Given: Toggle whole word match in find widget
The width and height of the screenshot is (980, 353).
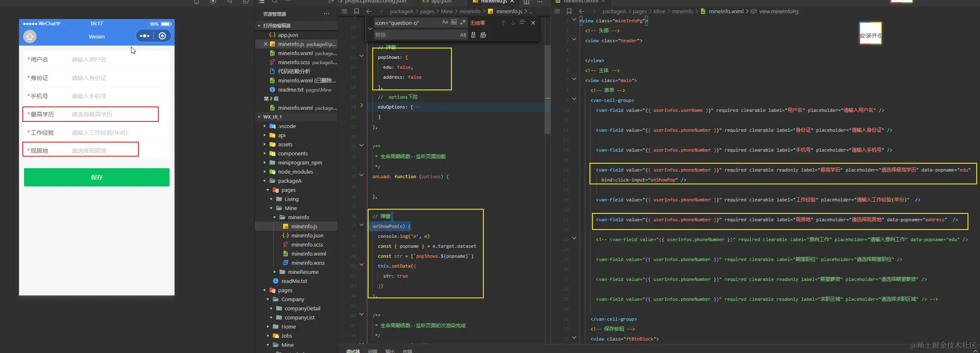Looking at the screenshot, I should click(x=454, y=22).
